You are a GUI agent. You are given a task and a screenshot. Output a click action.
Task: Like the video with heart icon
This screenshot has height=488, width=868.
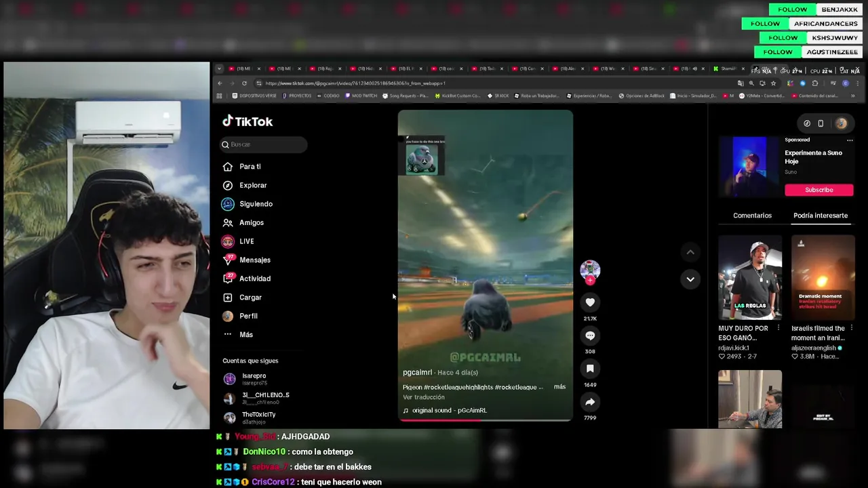[x=590, y=302]
